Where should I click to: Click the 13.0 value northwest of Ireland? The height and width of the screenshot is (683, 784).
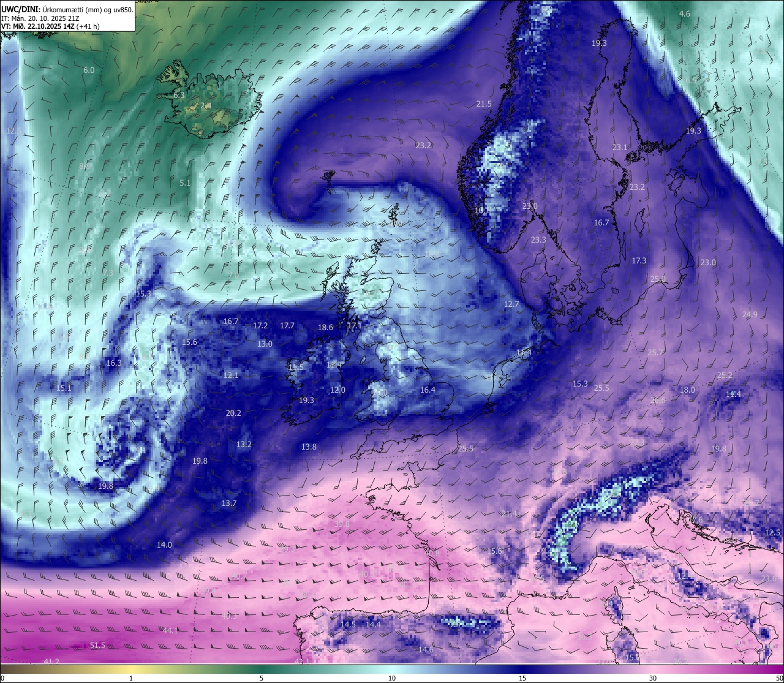tap(265, 344)
